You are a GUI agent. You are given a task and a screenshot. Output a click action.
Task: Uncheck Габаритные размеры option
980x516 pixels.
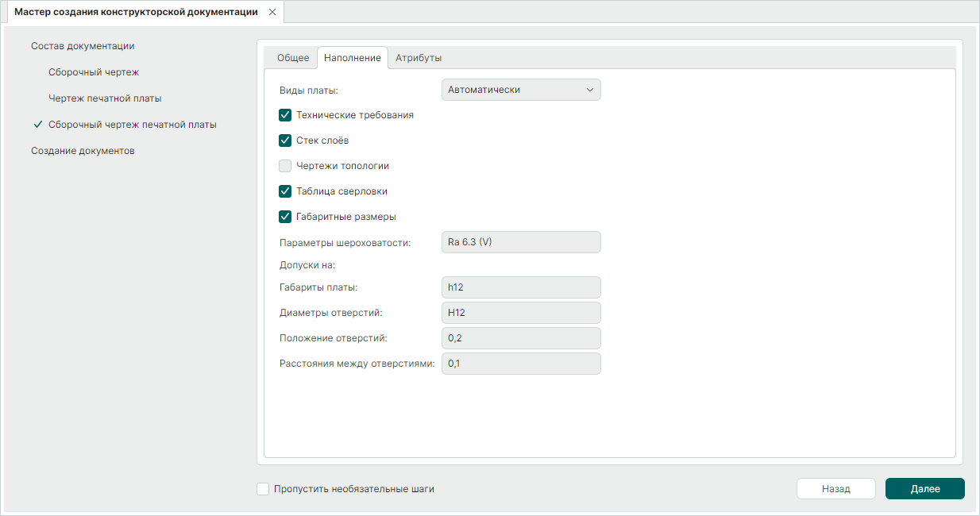pyautogui.click(x=285, y=217)
